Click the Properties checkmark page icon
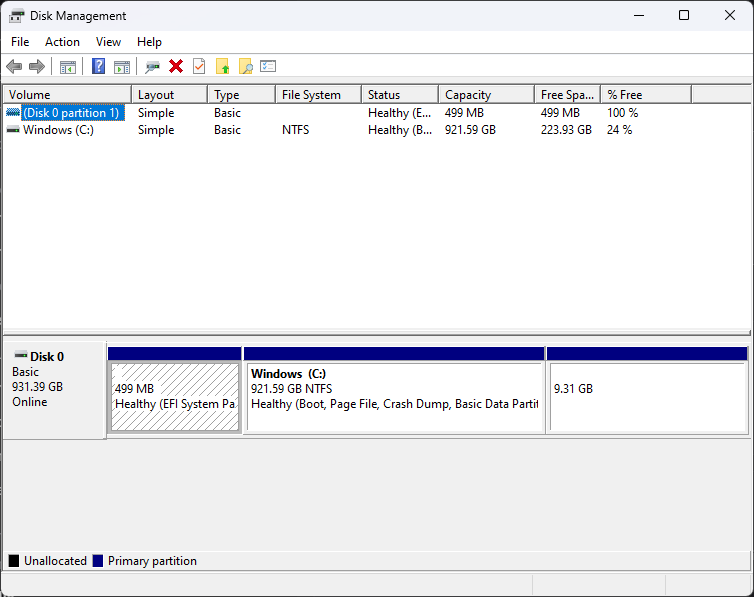Viewport: 754px width, 597px height. pyautogui.click(x=199, y=66)
